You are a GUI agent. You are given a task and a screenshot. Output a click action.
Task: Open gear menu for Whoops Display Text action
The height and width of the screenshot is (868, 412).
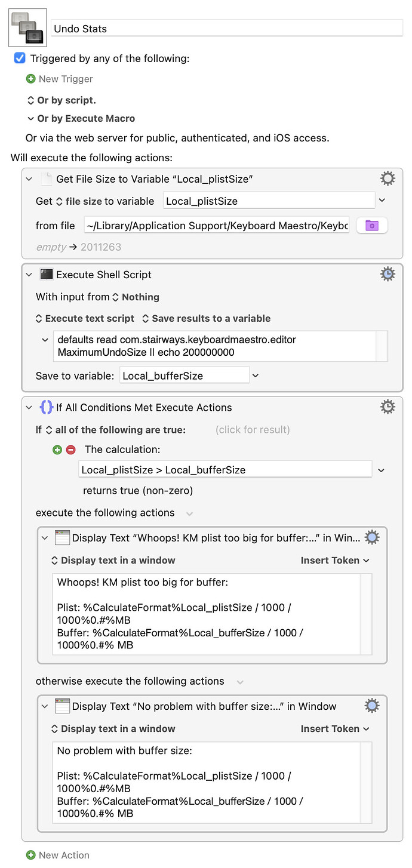coord(371,537)
